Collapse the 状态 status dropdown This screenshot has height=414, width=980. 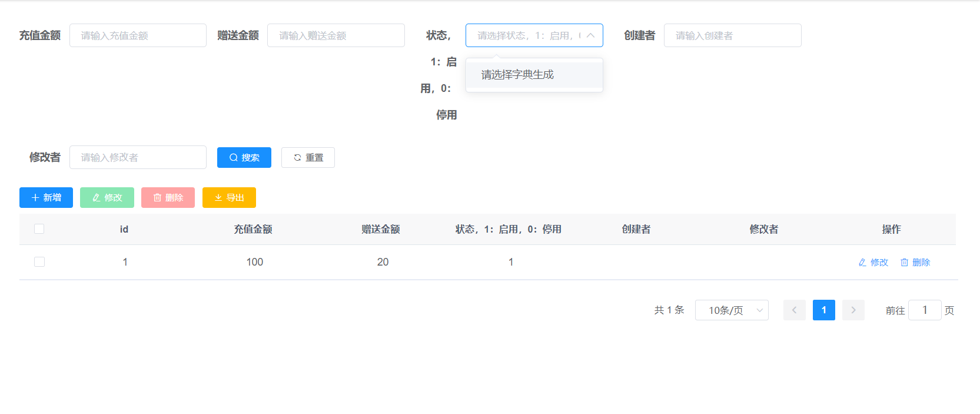click(590, 35)
